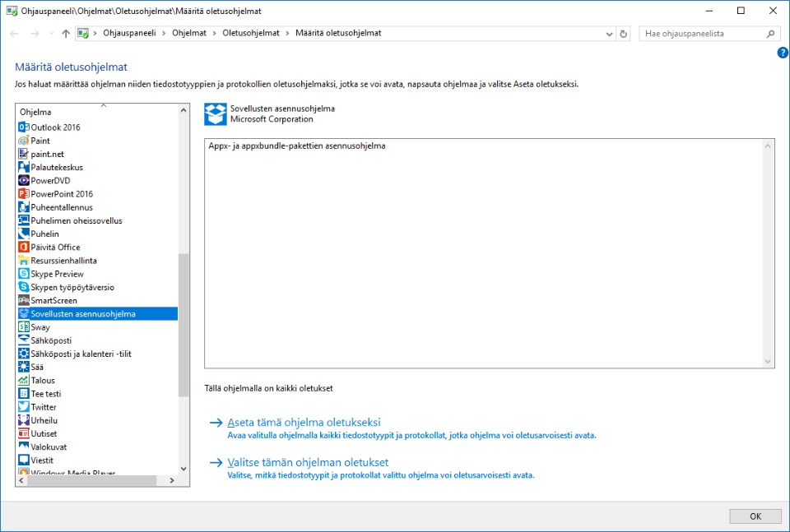Click Valitse tämän ohjelman oletukset link

[x=308, y=462]
